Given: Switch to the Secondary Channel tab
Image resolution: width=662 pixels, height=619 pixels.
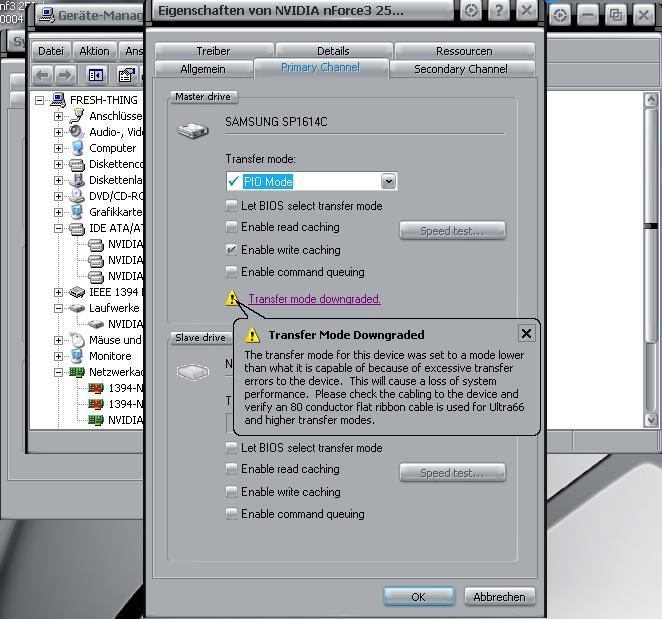Looking at the screenshot, I should point(461,69).
